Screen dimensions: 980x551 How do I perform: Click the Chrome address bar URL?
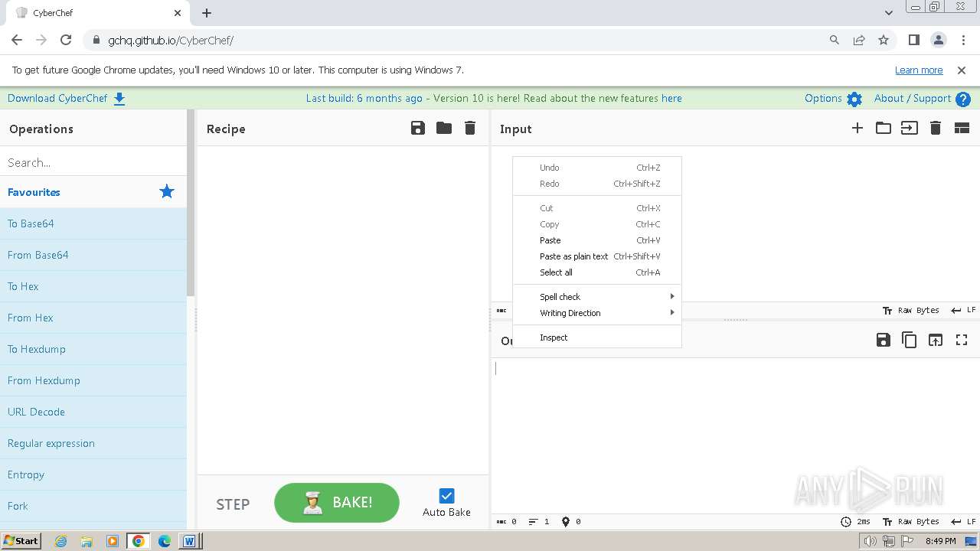(171, 40)
